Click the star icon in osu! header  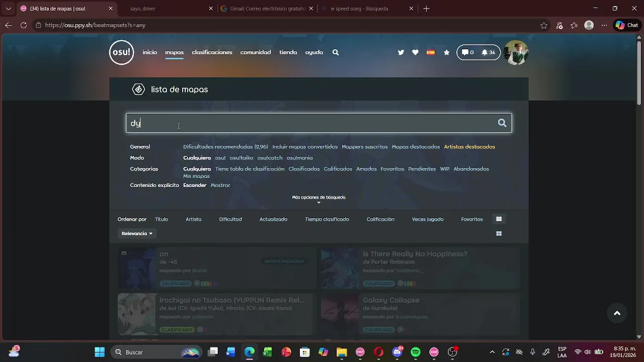click(446, 52)
